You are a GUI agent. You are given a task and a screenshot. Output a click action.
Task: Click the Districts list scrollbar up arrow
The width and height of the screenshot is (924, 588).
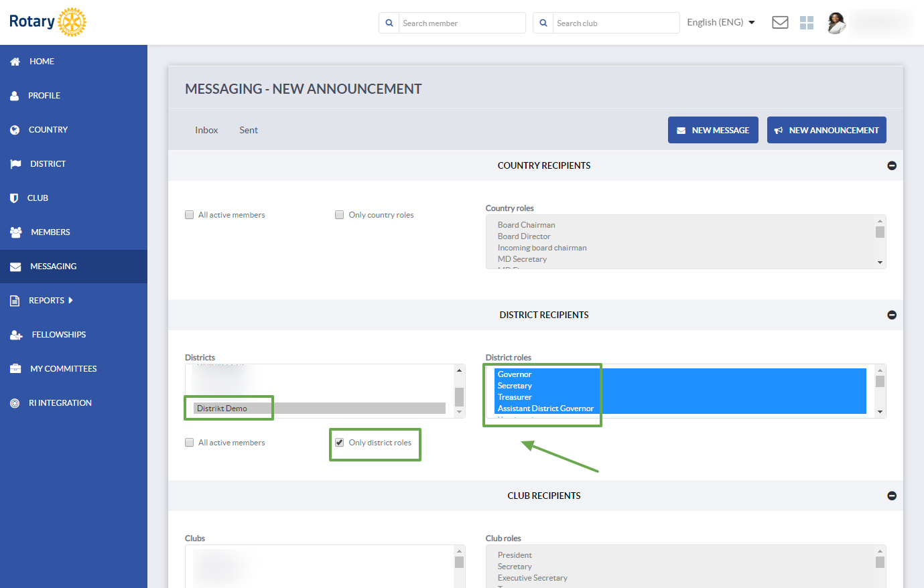tap(459, 370)
